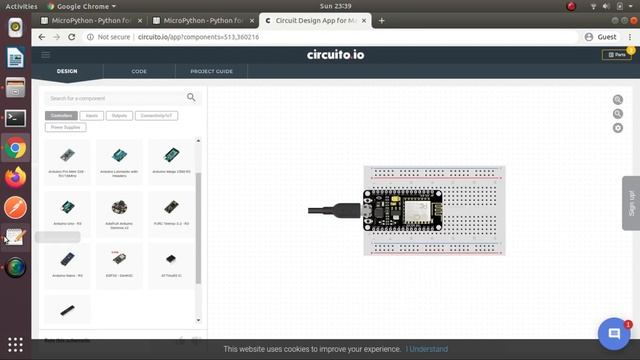The height and width of the screenshot is (360, 640).
Task: Add the black IC chip in bottom row
Action: (67, 310)
